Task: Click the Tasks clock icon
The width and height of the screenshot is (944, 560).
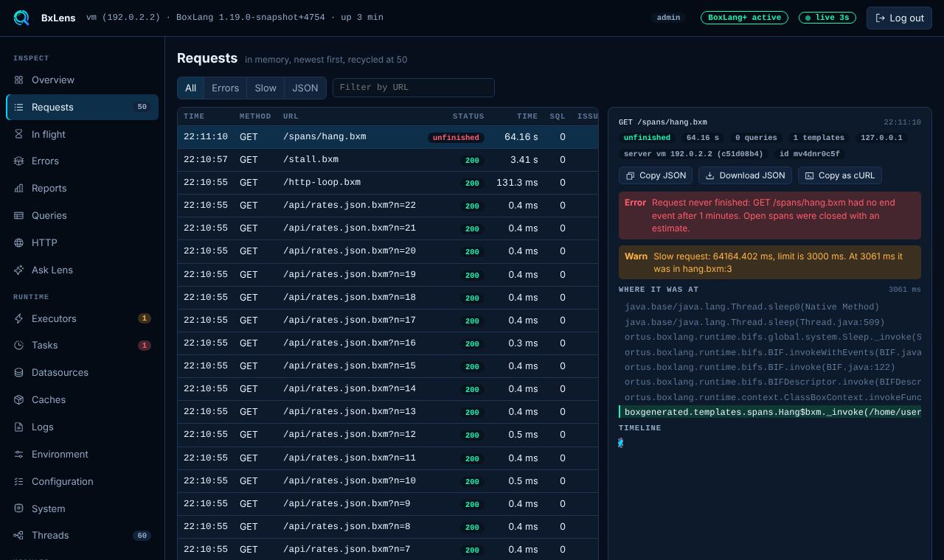Action: [18, 345]
